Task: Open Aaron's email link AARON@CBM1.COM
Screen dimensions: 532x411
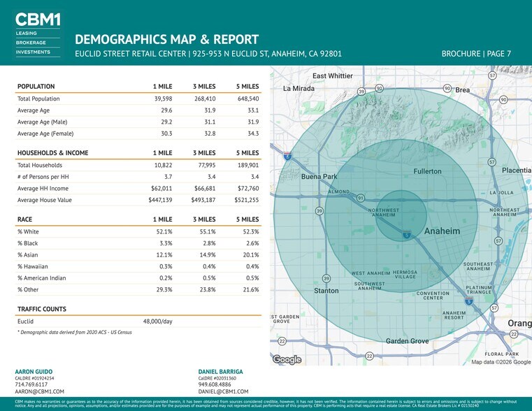Action: (x=39, y=391)
